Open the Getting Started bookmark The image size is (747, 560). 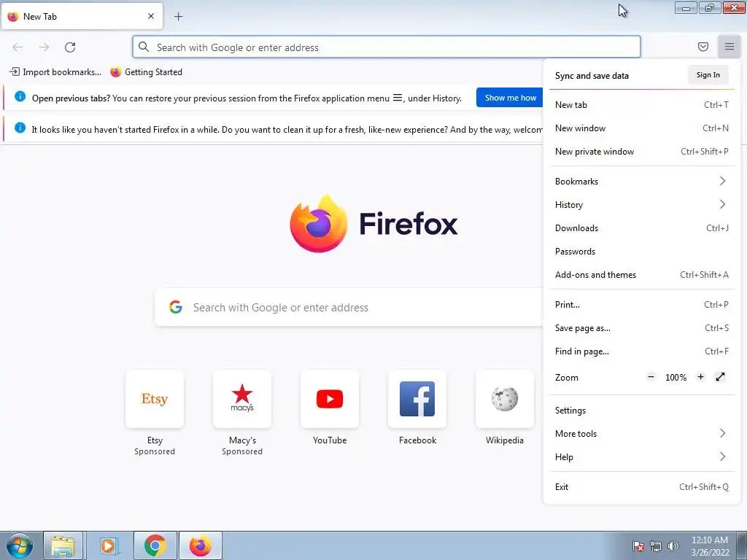click(146, 72)
